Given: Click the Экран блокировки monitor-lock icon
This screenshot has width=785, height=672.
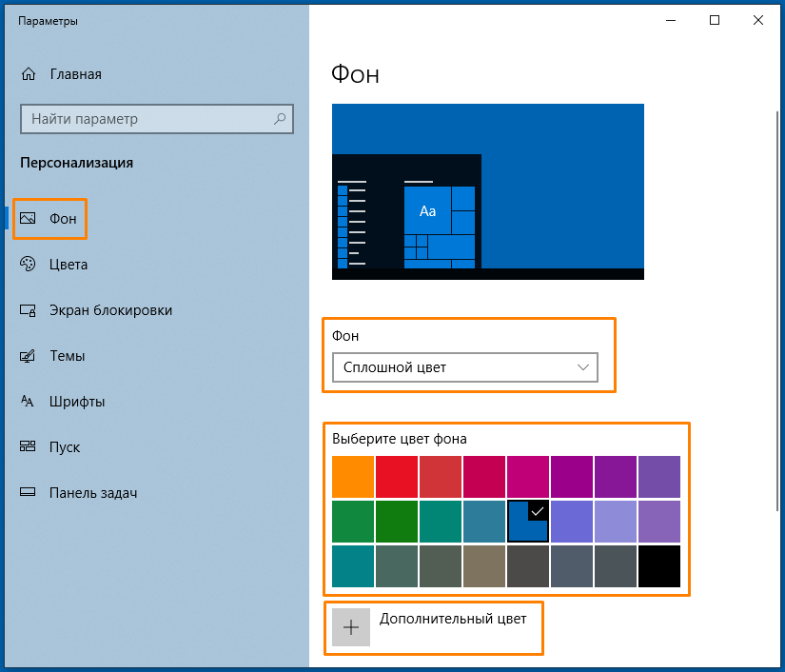Looking at the screenshot, I should click(28, 310).
